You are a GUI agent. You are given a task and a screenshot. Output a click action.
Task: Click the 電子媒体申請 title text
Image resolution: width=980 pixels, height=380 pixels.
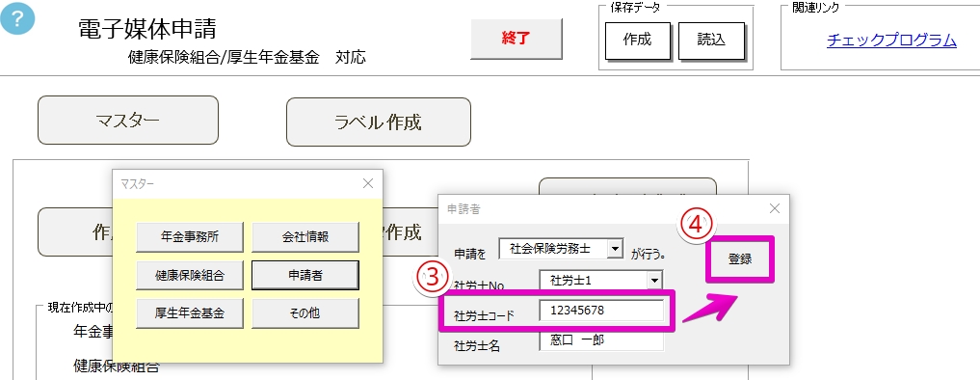(x=147, y=29)
